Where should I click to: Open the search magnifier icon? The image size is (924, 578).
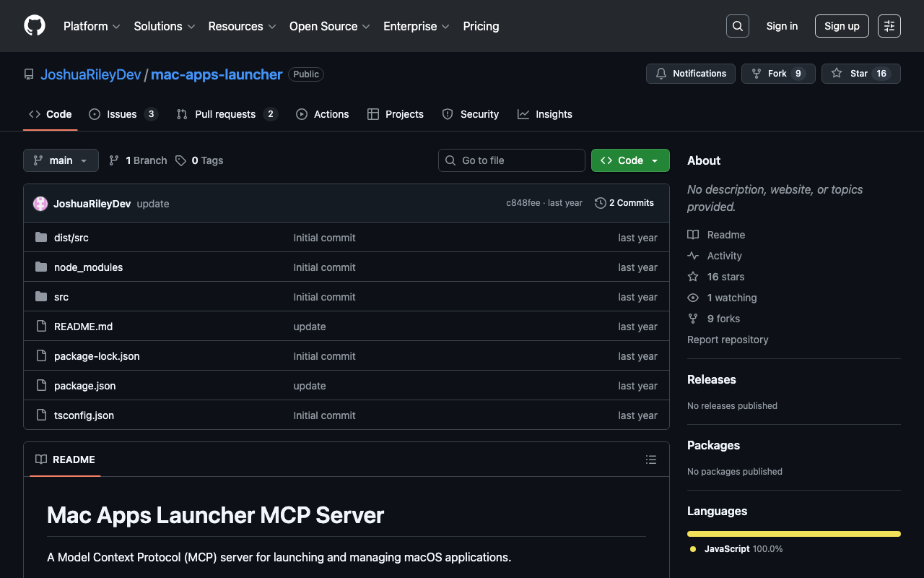[737, 26]
